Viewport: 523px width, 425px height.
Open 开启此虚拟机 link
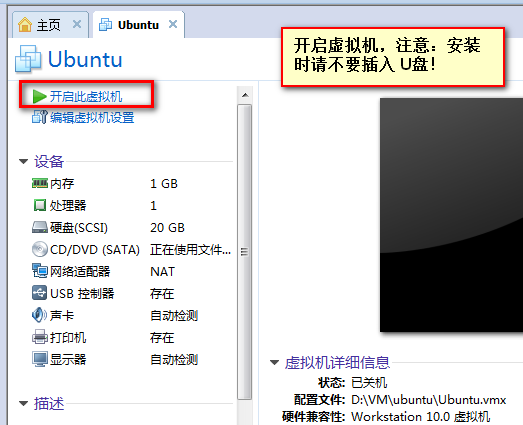pos(86,97)
